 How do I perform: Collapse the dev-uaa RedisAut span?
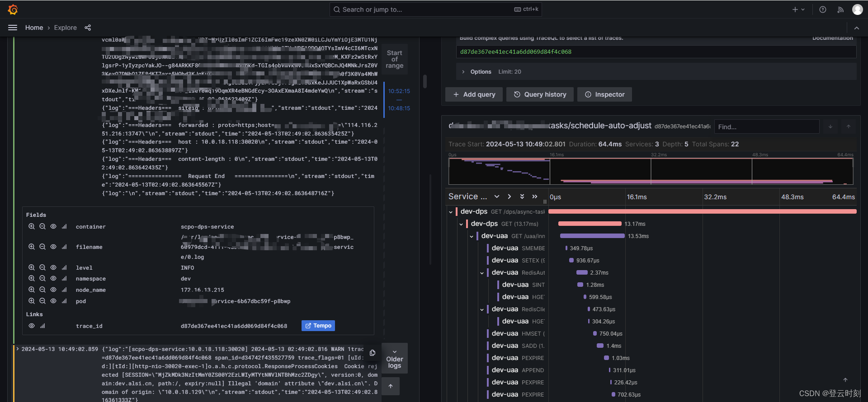482,273
